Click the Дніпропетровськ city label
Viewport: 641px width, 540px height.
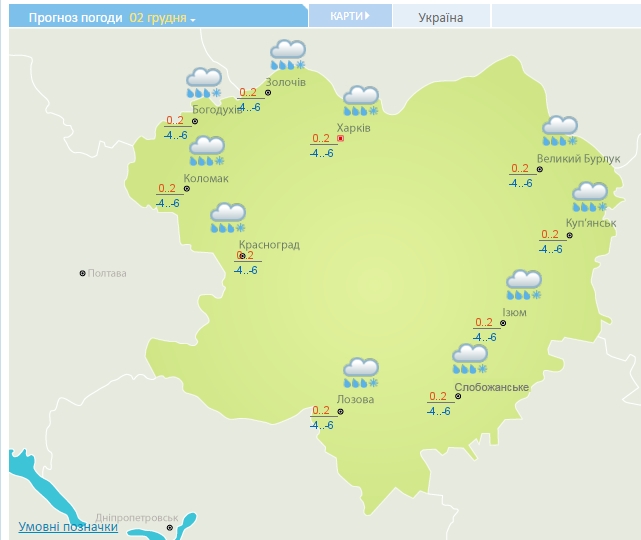point(135,516)
